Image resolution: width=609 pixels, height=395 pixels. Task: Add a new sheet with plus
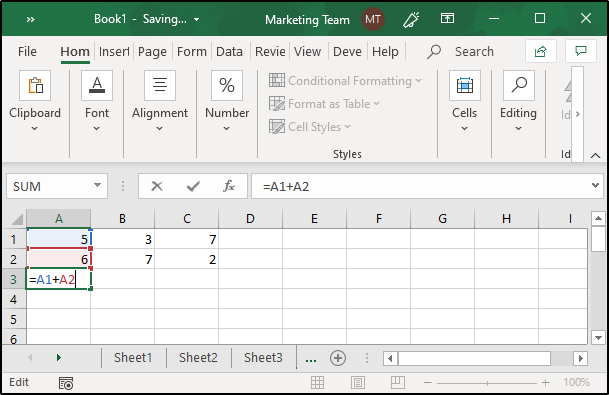coord(338,358)
